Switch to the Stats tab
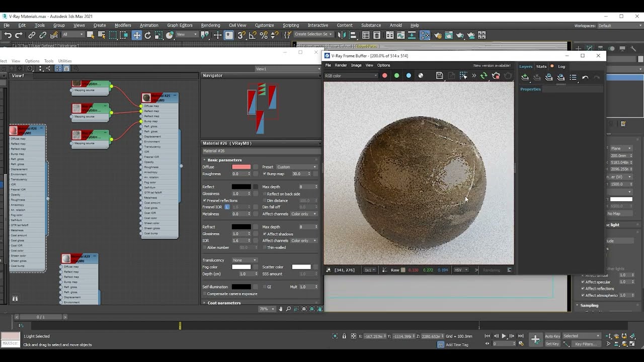The width and height of the screenshot is (644, 362). [541, 66]
